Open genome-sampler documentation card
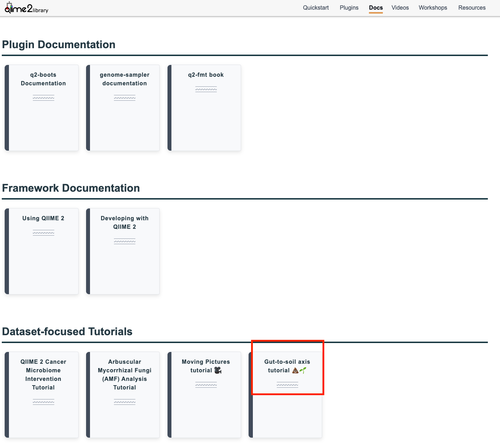The image size is (500, 448). [x=124, y=107]
